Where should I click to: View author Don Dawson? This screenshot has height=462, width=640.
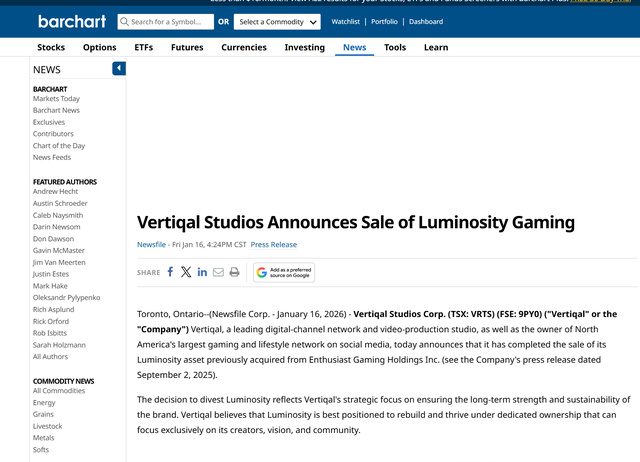tap(53, 239)
